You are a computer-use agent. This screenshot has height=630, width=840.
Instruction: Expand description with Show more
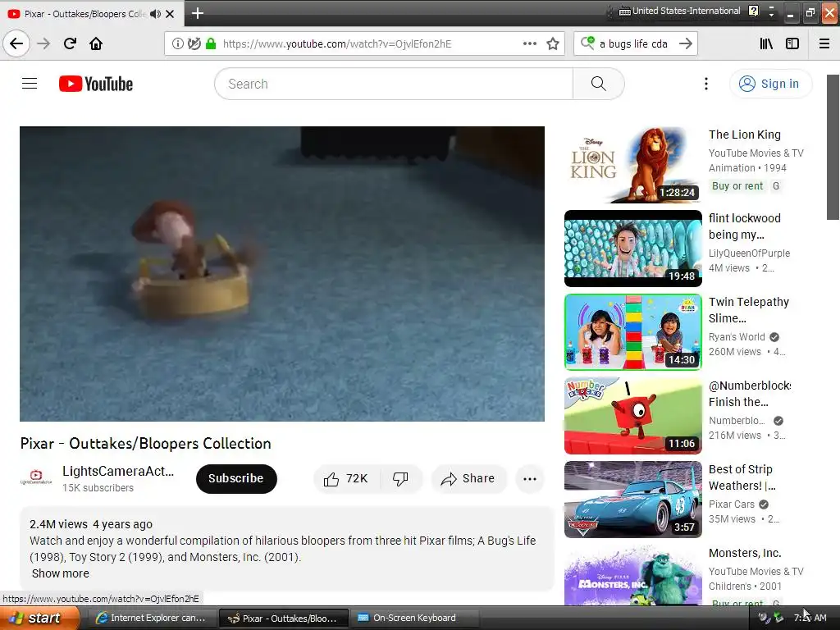click(x=61, y=573)
